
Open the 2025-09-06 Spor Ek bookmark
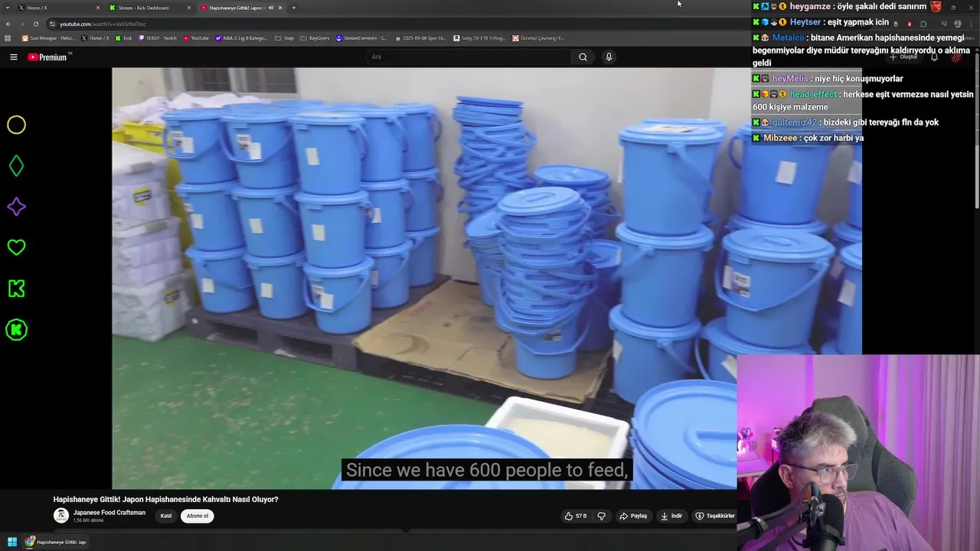[420, 37]
